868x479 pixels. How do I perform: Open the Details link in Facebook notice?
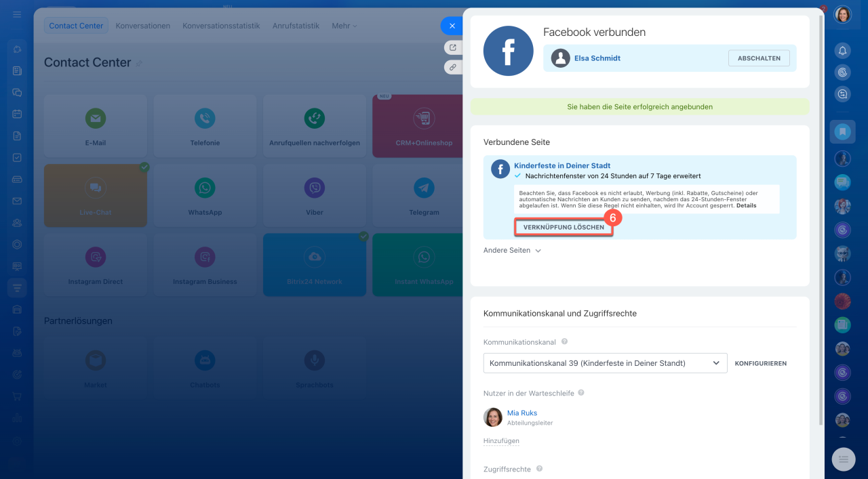tap(746, 205)
